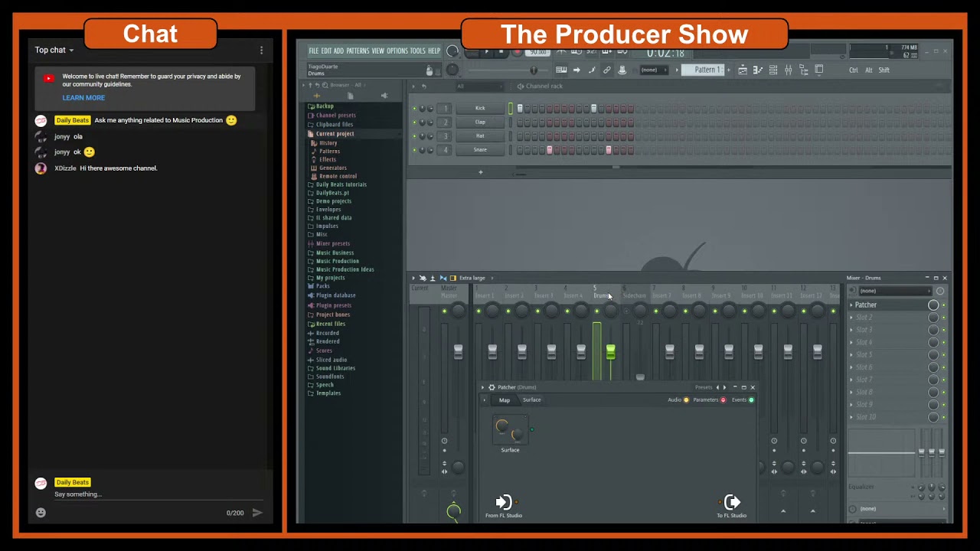Switch to the Surface tab in Patcher
This screenshot has width=980, height=551.
click(x=531, y=400)
